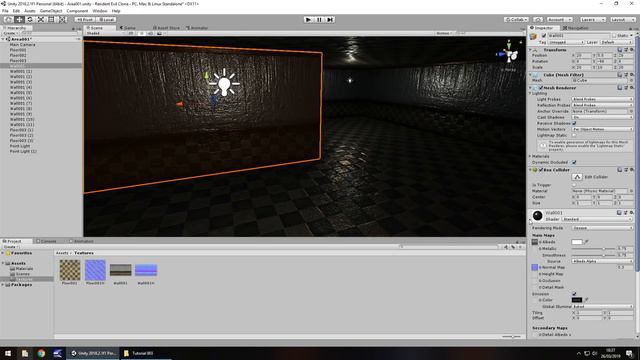Image resolution: width=640 pixels, height=360 pixels.
Task: Open the Wall001 material settings gear
Action: [631, 213]
